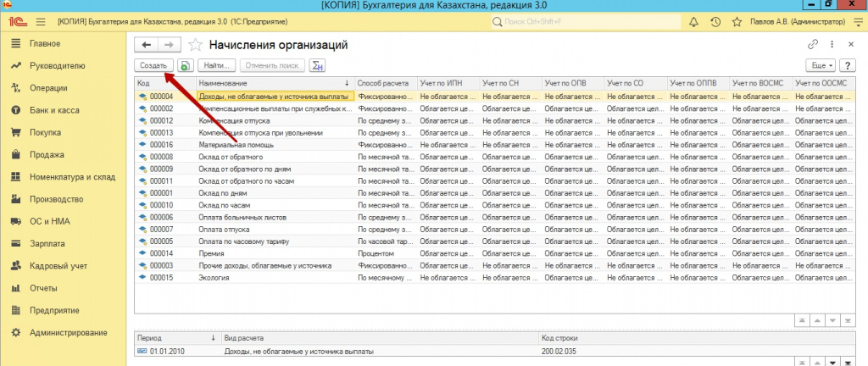Click the Отчеты bar chart icon

coord(16,288)
